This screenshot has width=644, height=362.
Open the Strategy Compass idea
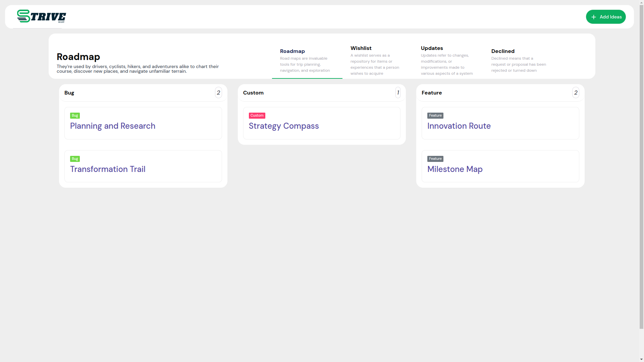284,126
